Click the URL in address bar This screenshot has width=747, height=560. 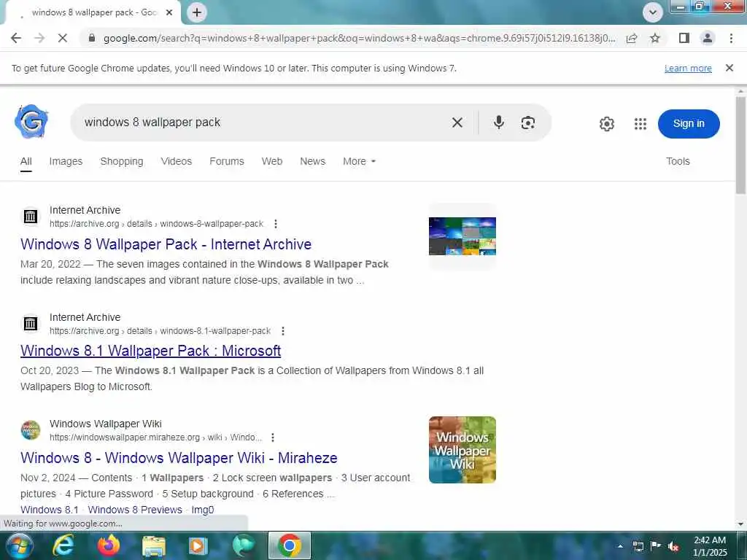(x=359, y=38)
